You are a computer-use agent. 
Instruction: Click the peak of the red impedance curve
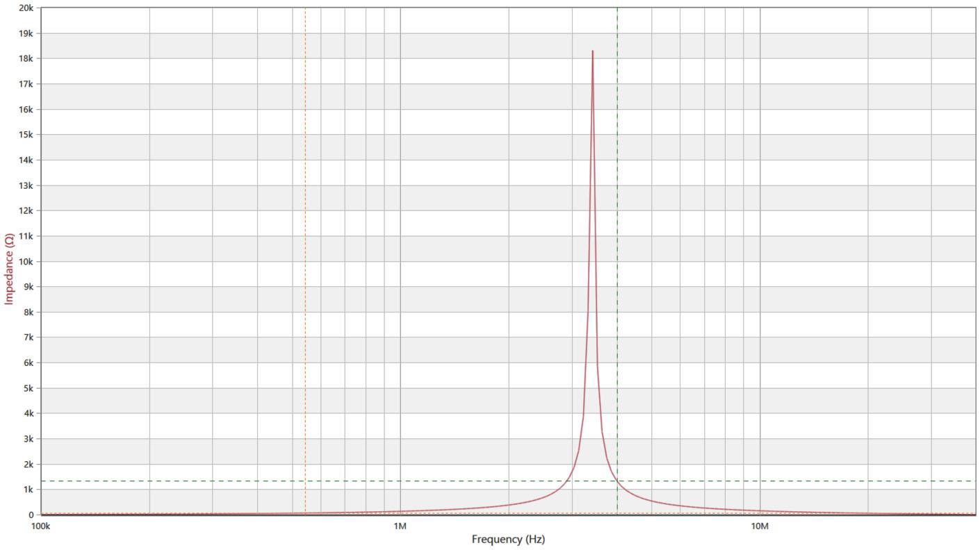click(592, 52)
